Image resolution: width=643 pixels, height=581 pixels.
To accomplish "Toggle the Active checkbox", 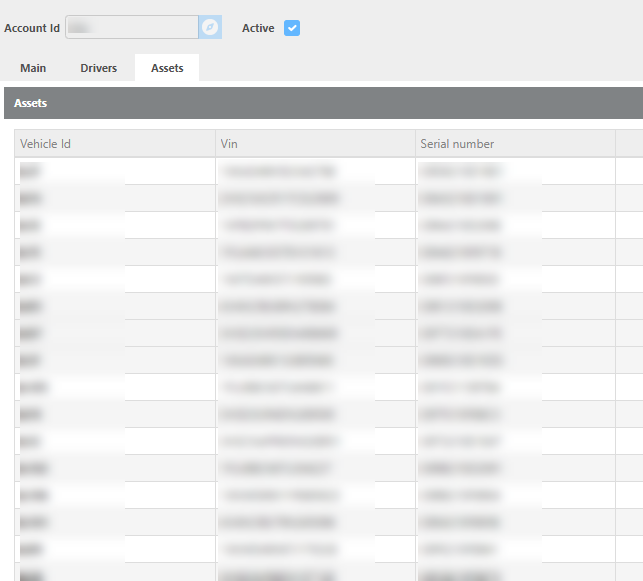I will pos(292,28).
